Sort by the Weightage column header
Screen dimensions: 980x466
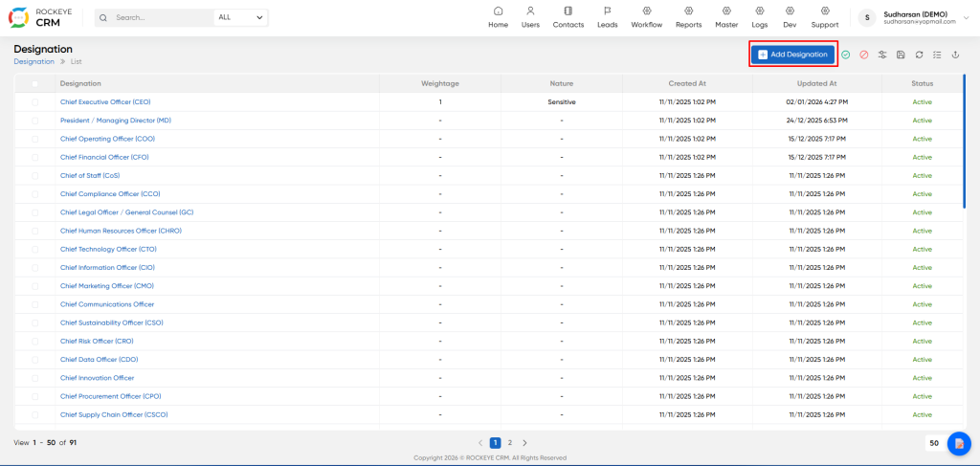coord(440,83)
